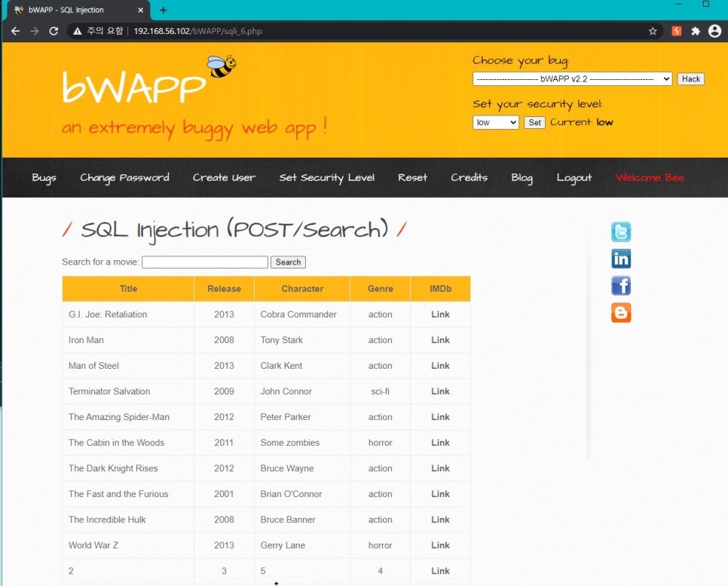This screenshot has width=728, height=586.
Task: Close the bWAPP - SQL Injection tab
Action: click(141, 10)
